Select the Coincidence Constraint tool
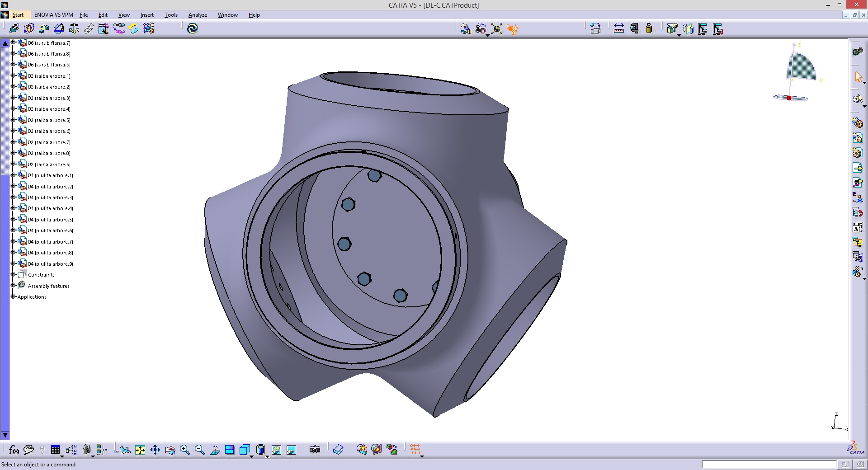 point(14,29)
